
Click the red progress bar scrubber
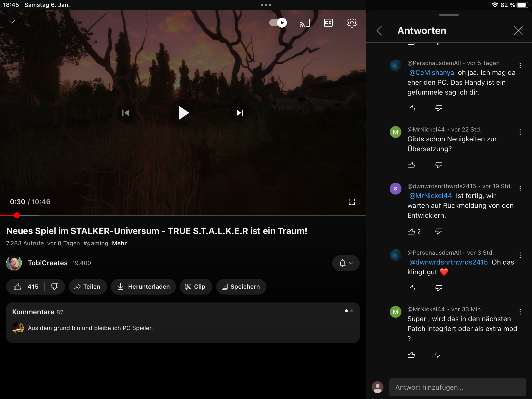(17, 215)
